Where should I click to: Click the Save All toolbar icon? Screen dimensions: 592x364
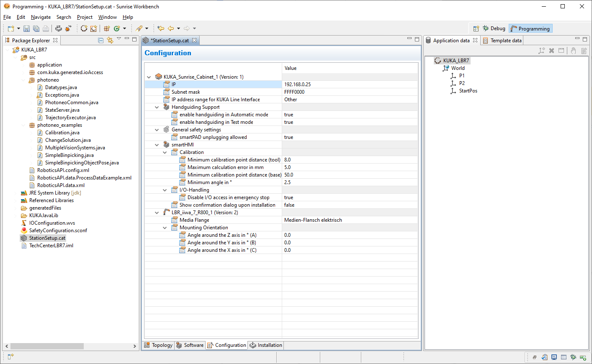(x=36, y=28)
